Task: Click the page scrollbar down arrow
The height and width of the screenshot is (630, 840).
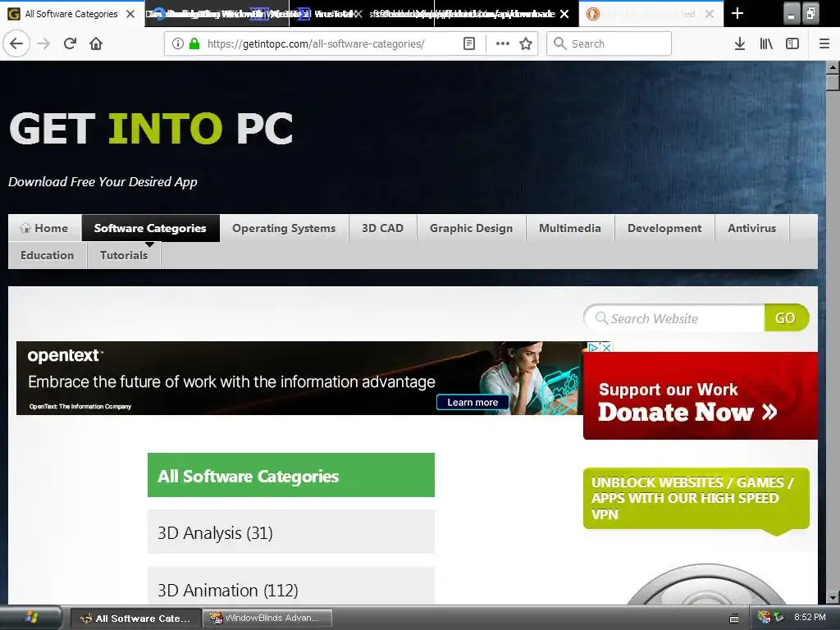Action: [x=832, y=597]
